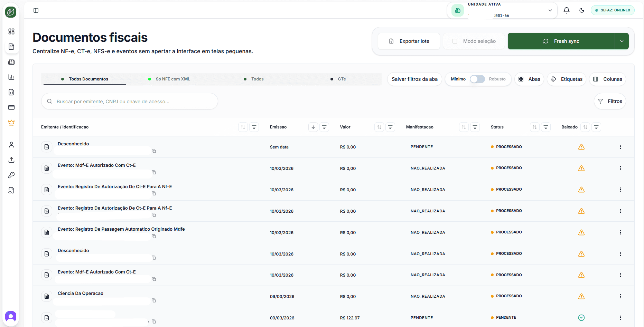
Task: Toggle the Mínimo/Robusto density switch
Action: point(477,79)
